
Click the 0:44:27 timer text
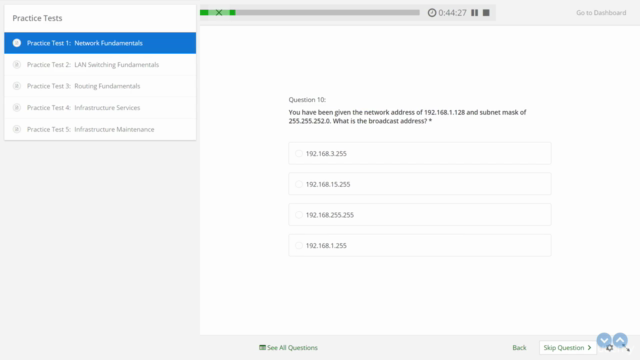pyautogui.click(x=452, y=13)
